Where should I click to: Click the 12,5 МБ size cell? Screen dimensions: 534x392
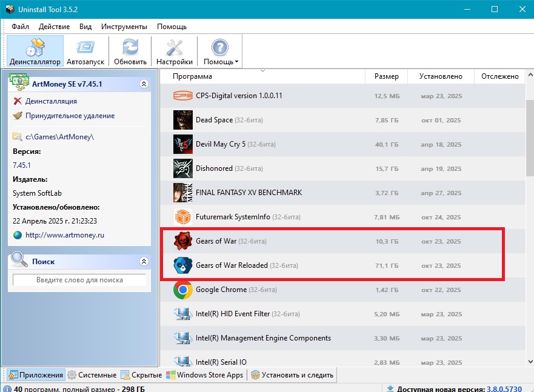coord(387,96)
